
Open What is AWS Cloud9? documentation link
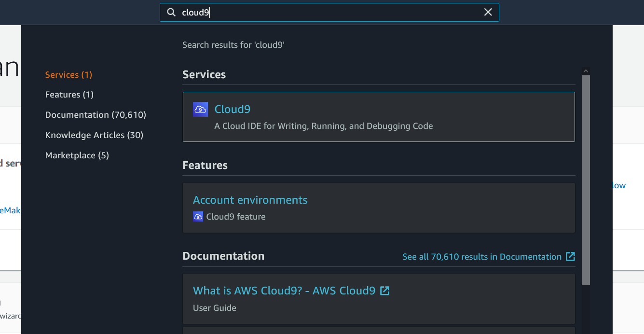click(284, 291)
